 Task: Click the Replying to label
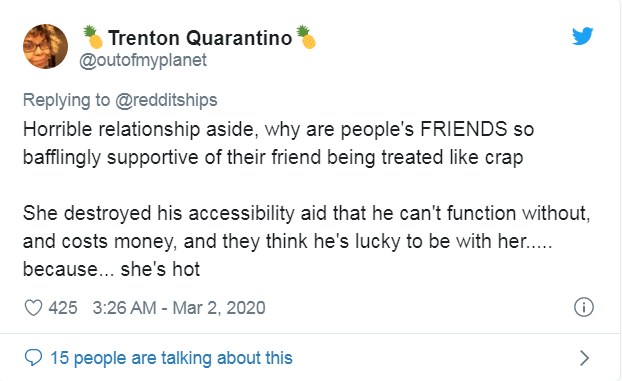click(x=66, y=100)
